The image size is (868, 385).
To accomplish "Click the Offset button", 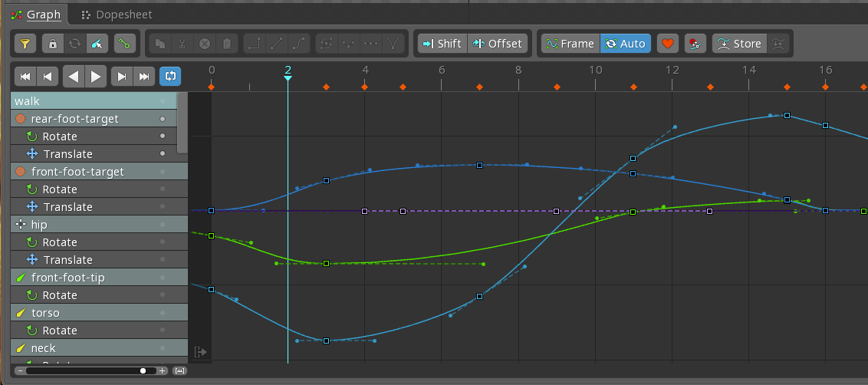I will coord(498,44).
